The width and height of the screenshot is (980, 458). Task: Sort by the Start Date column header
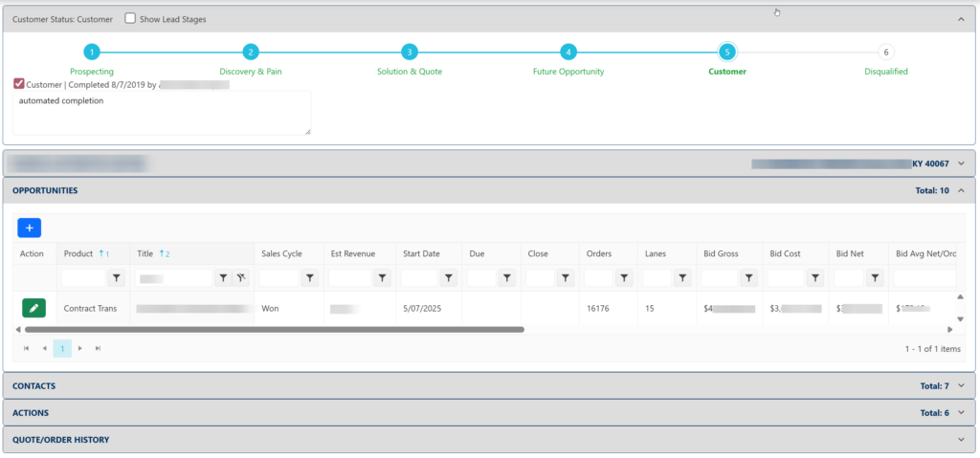[421, 253]
